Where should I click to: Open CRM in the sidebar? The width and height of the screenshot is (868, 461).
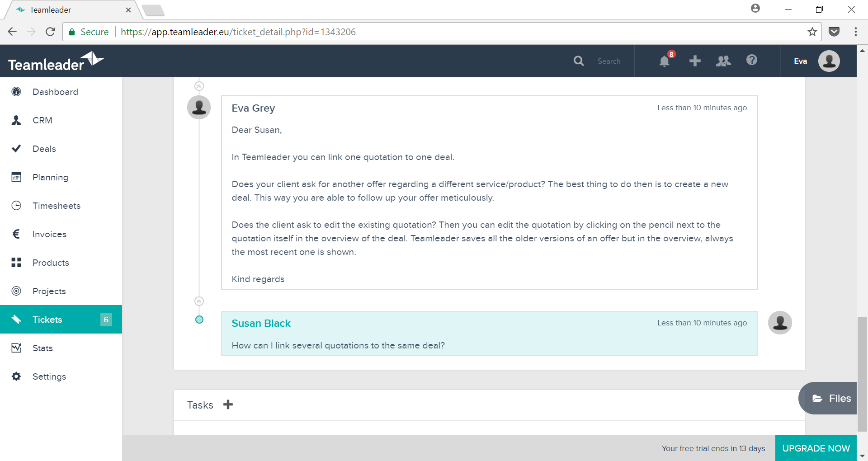(61, 120)
